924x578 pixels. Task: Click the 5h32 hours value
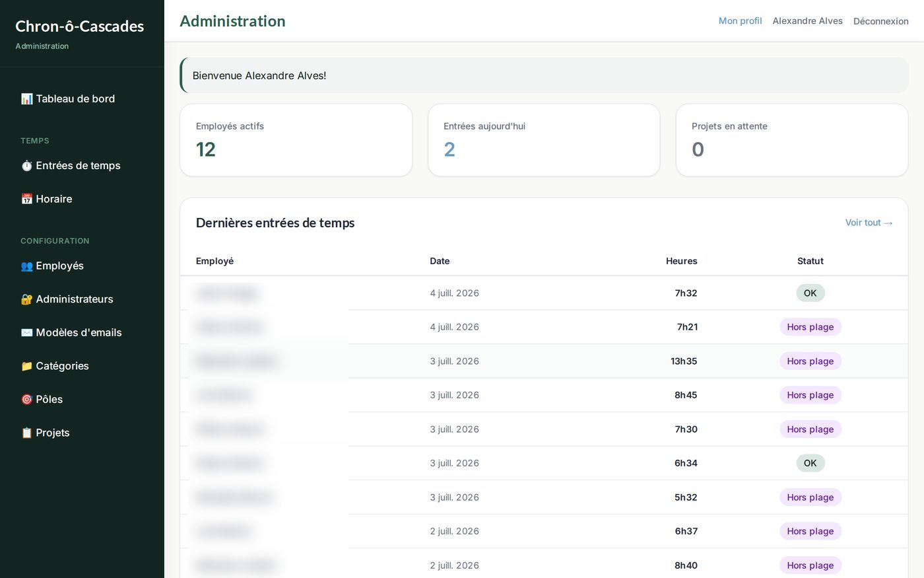click(686, 497)
